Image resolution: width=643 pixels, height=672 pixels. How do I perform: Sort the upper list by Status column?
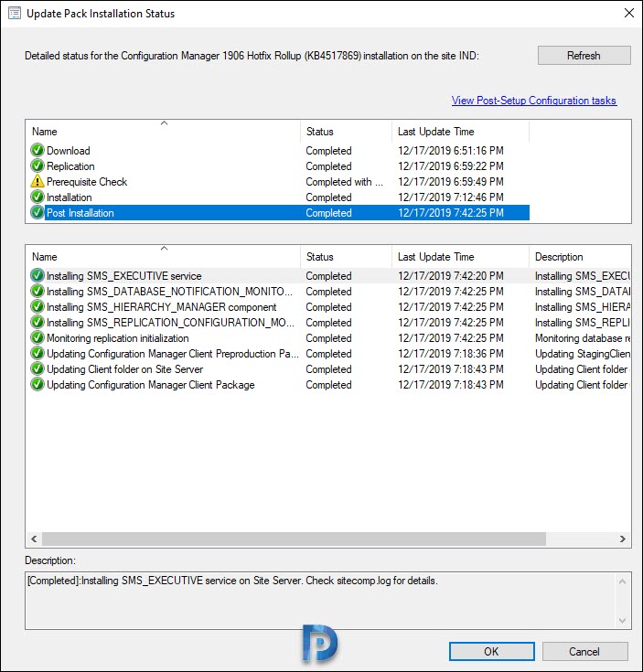coord(347,131)
